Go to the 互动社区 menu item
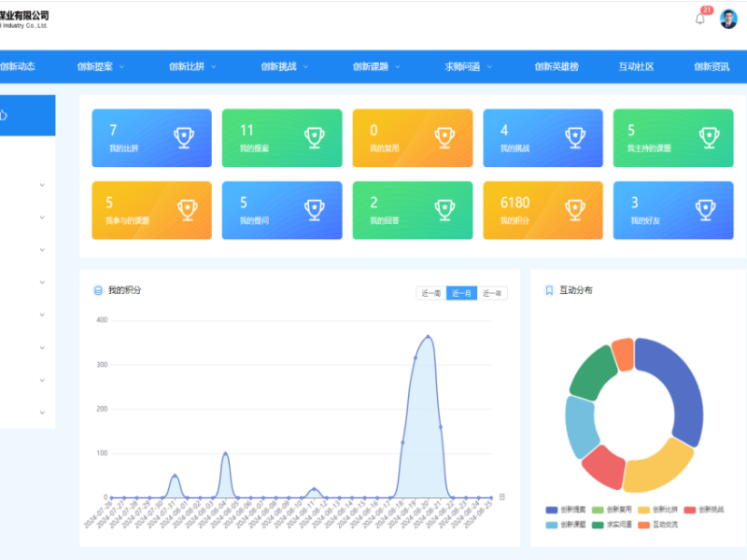 (636, 66)
